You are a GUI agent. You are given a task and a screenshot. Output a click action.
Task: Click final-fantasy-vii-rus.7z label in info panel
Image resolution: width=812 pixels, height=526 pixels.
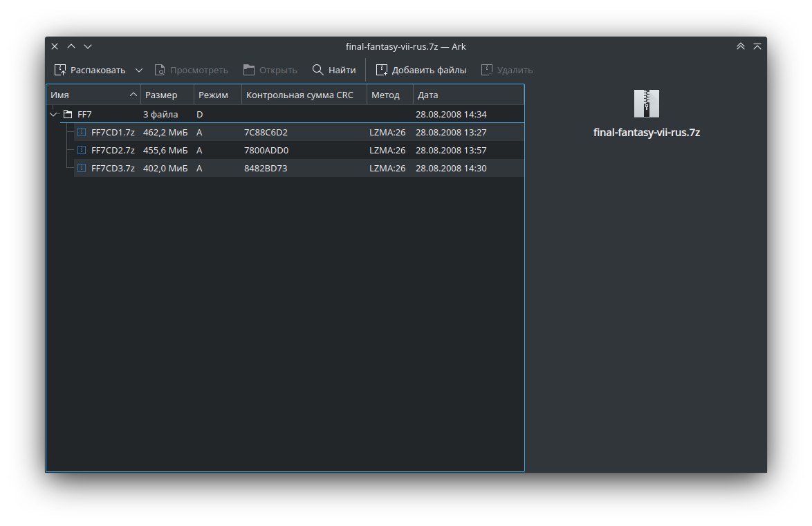click(647, 133)
